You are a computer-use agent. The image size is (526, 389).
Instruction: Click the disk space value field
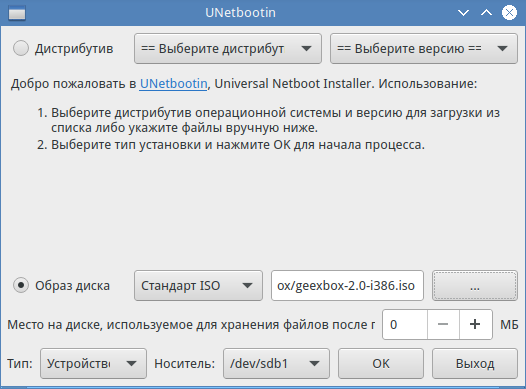click(x=405, y=325)
